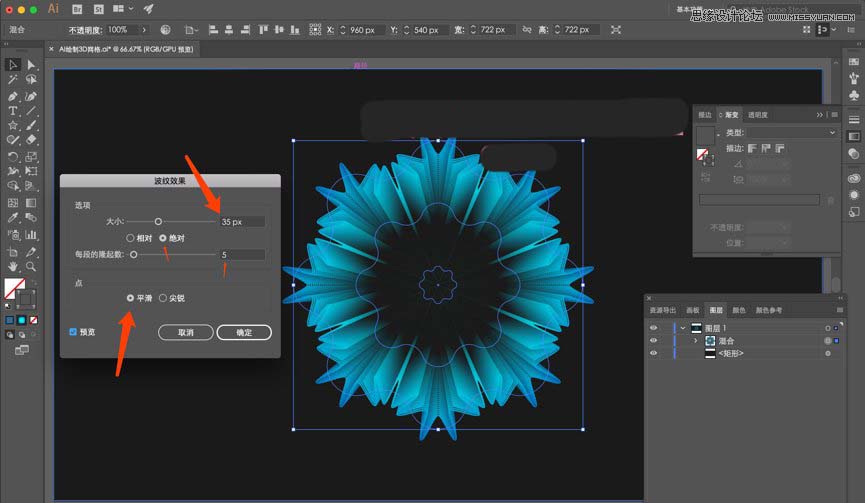Switch to the 资源导出 asset export tab
865x503 pixels.
(663, 310)
